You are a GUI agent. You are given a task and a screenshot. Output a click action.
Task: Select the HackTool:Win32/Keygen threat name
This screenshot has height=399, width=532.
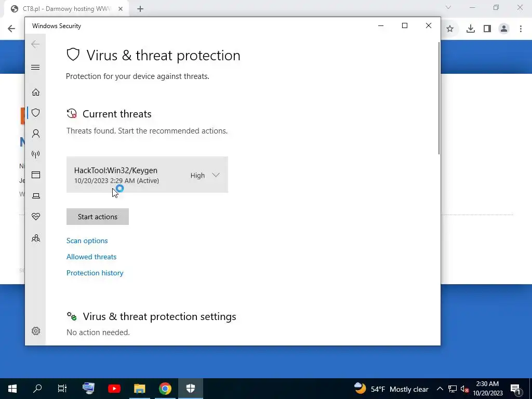[x=116, y=170]
